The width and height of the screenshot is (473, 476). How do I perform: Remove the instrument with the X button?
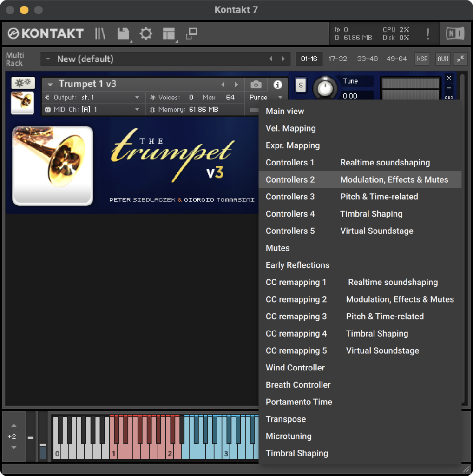(449, 78)
